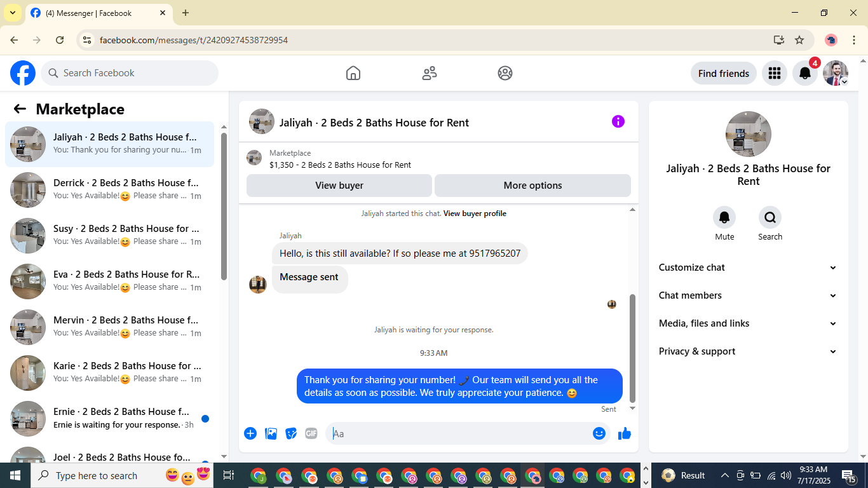Open the volume icon in system tray
868x488 pixels.
pos(786,475)
